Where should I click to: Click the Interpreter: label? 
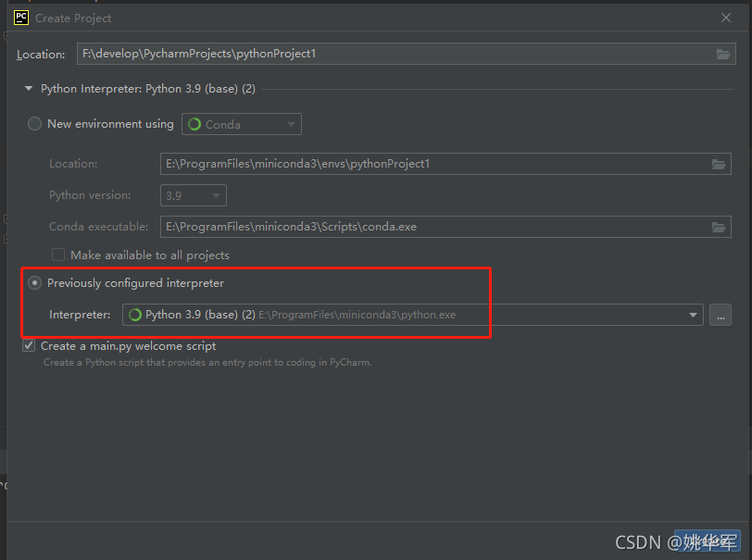click(80, 315)
